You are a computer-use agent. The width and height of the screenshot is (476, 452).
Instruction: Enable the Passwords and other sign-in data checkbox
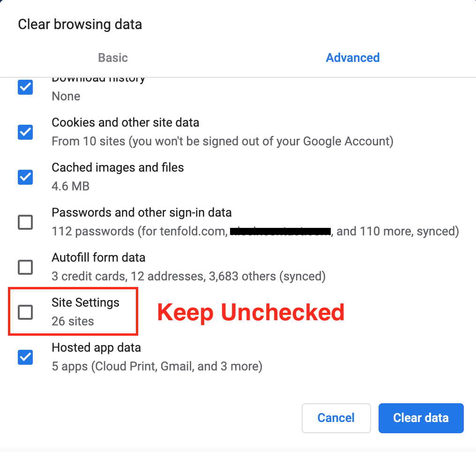tap(25, 222)
